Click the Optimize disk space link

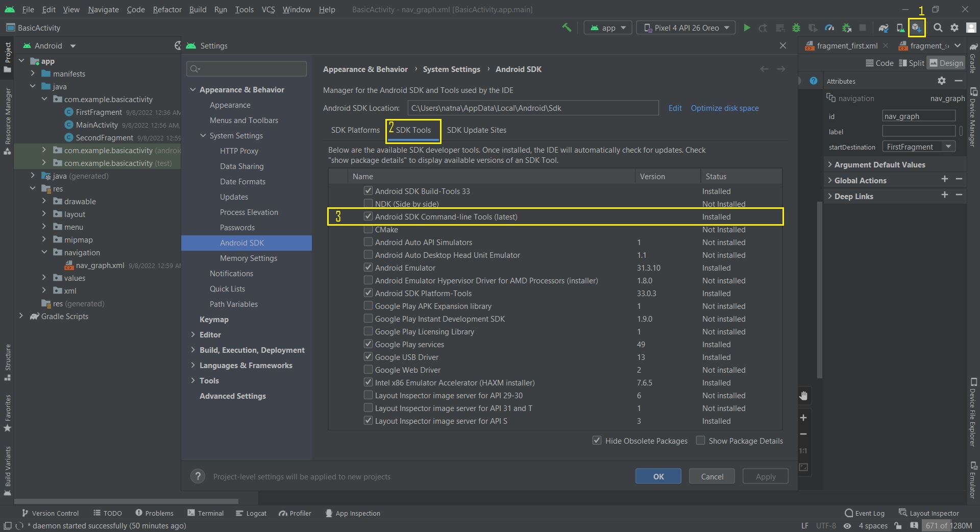(725, 108)
